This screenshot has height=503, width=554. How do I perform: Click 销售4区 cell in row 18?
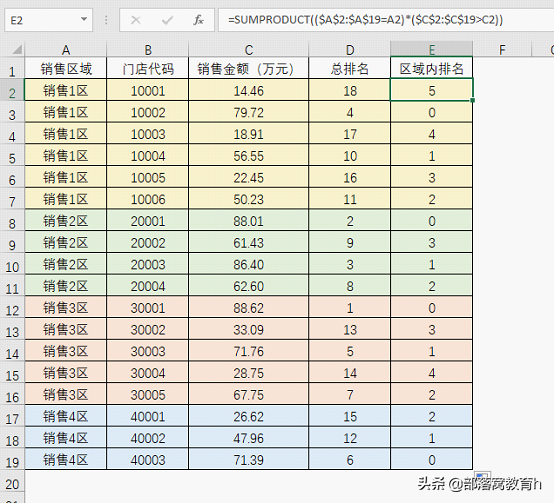66,438
